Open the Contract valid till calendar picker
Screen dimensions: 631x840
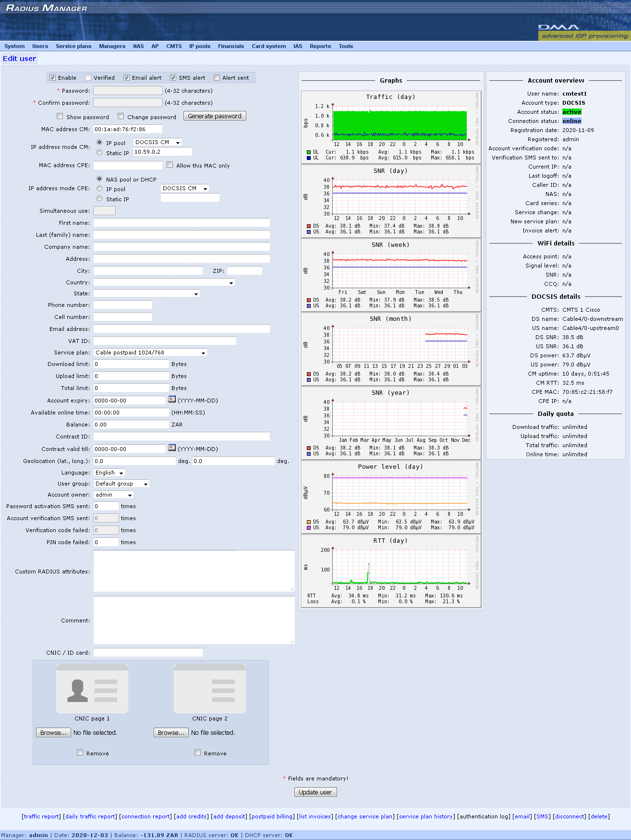coord(172,448)
